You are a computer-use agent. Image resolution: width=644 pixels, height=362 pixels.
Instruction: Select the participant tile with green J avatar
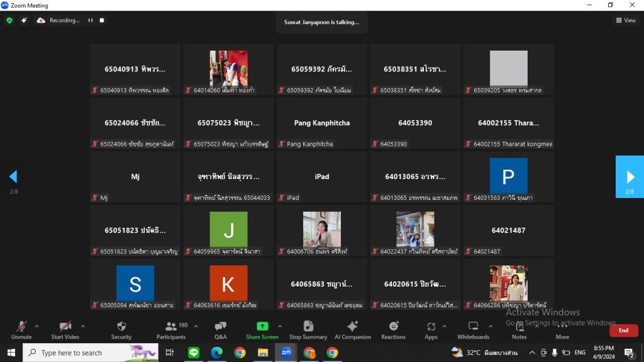point(228,230)
